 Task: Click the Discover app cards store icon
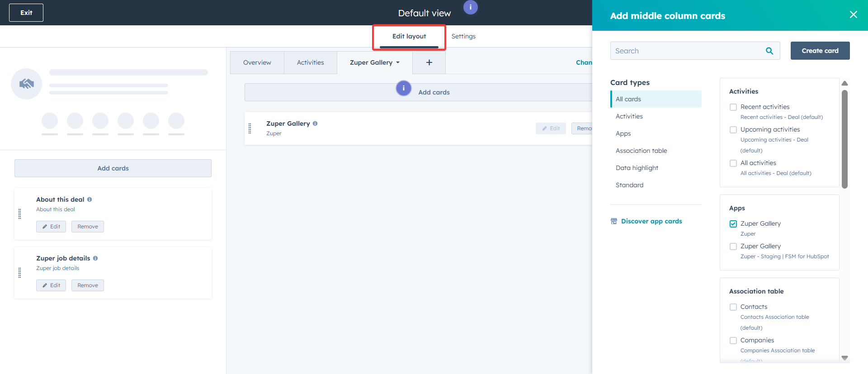614,221
